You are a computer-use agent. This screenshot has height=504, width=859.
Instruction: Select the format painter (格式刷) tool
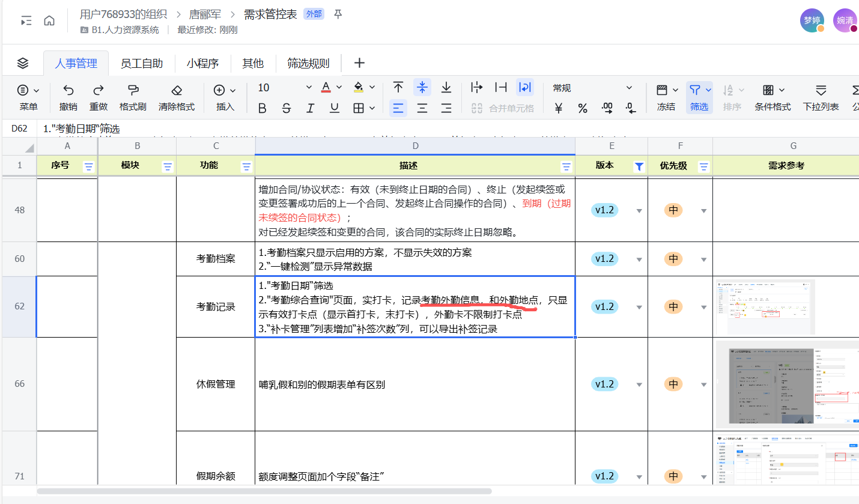133,90
